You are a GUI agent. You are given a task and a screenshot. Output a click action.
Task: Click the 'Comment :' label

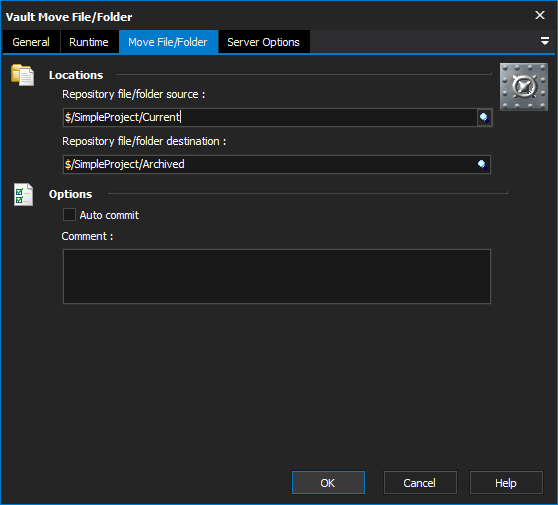point(87,236)
